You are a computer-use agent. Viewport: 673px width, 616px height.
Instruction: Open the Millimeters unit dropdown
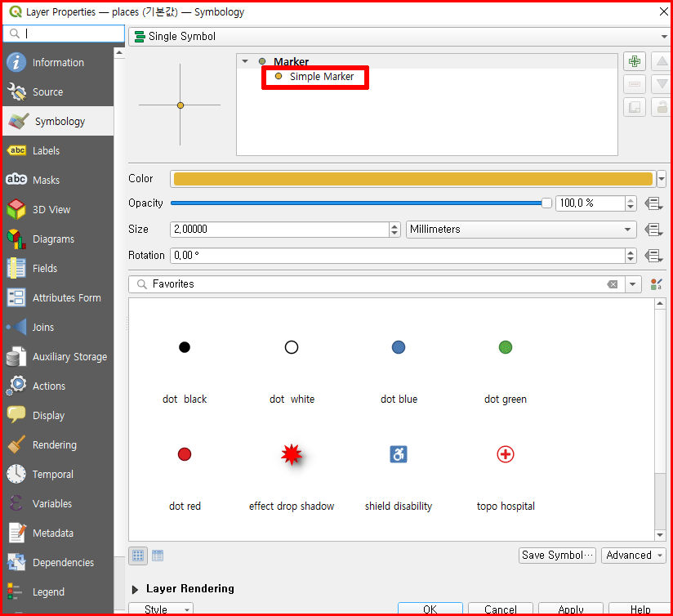click(x=521, y=230)
